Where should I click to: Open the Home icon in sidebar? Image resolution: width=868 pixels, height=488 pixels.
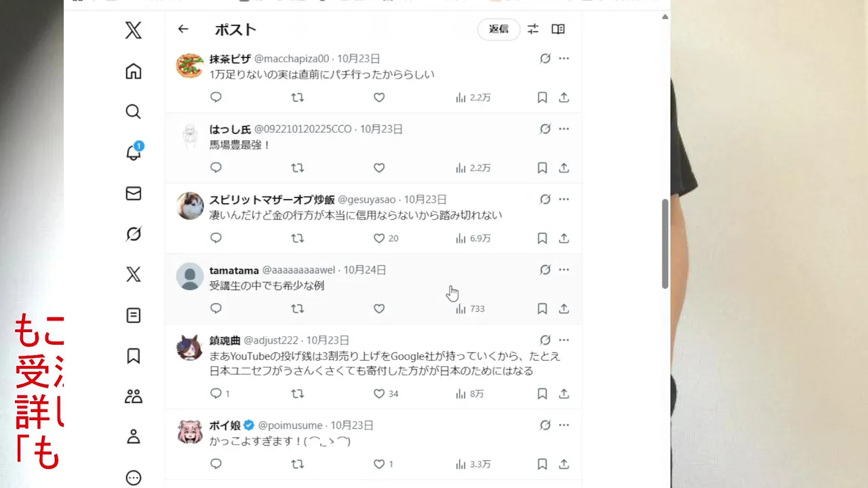click(x=134, y=72)
